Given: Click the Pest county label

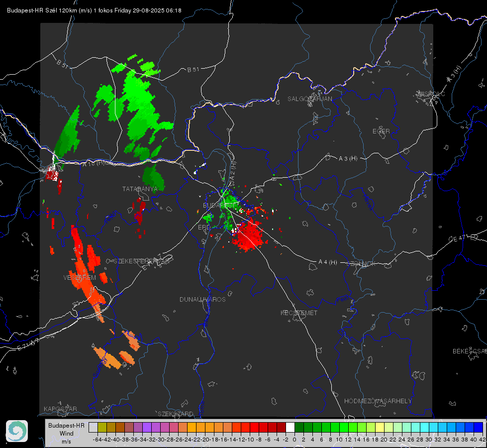Looking at the screenshot, I should tap(344, 300).
